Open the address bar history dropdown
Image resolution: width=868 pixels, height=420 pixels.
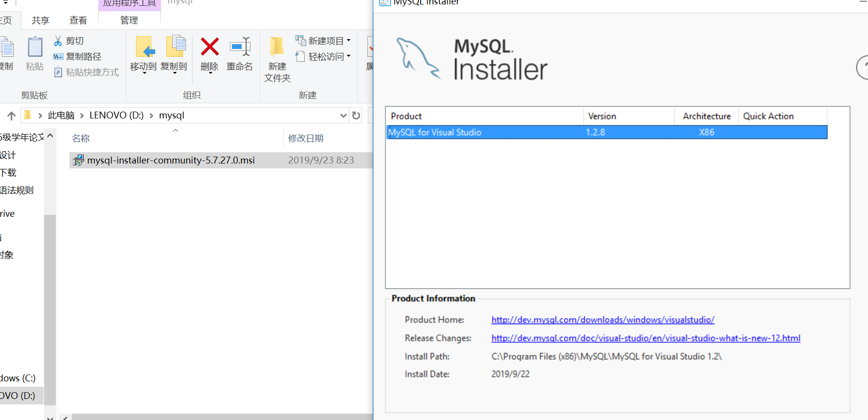click(343, 116)
